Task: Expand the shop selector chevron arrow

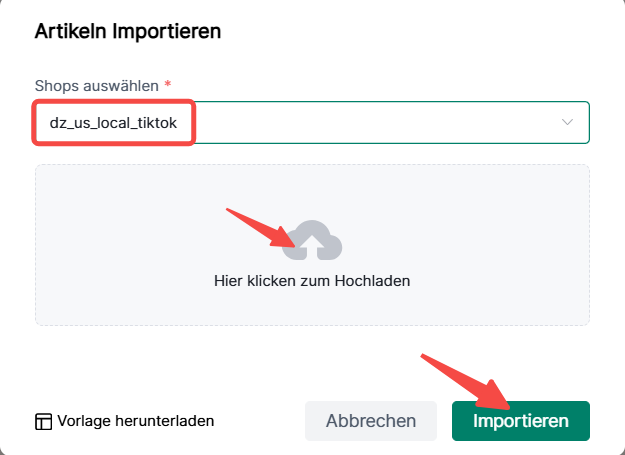Action: click(568, 122)
